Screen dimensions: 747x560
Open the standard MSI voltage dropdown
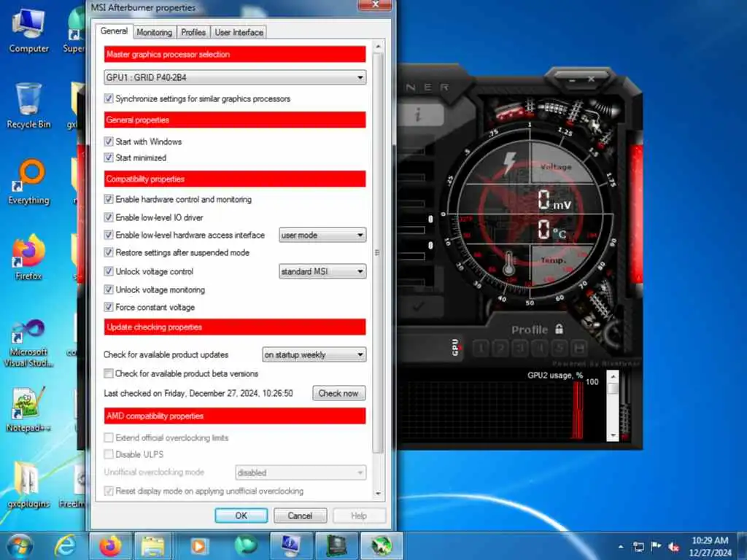pyautogui.click(x=322, y=271)
